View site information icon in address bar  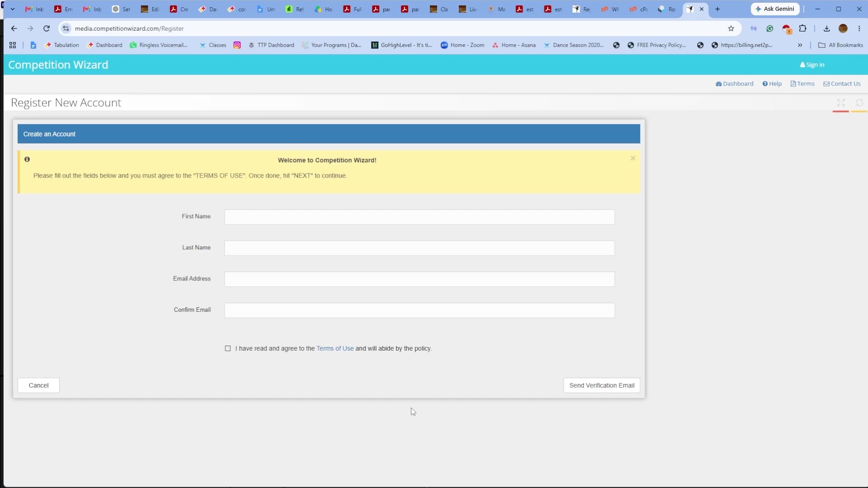(x=66, y=28)
